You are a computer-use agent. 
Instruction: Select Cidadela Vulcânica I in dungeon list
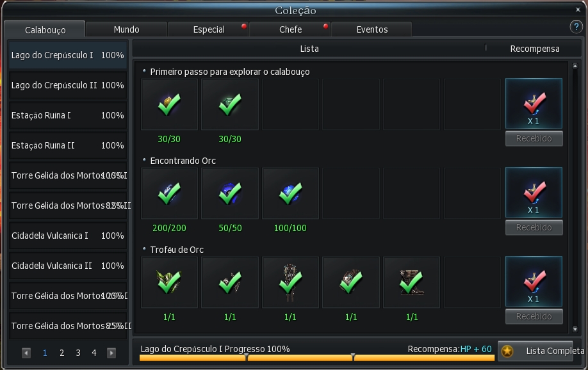coord(67,236)
